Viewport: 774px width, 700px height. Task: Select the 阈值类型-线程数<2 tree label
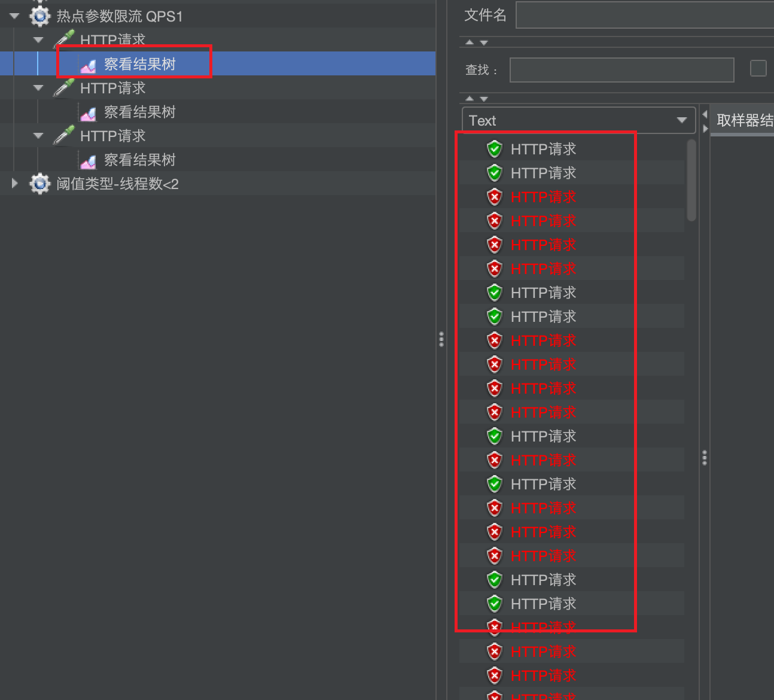pyautogui.click(x=117, y=184)
